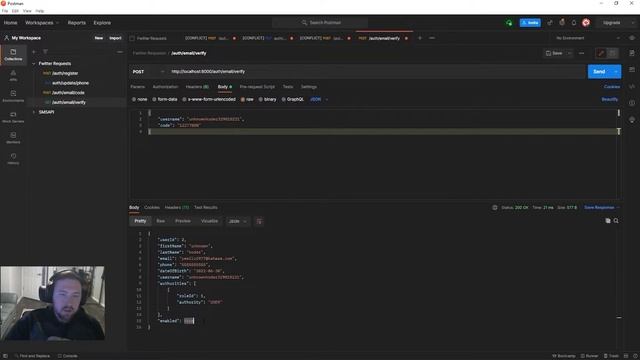Click the filter icon in the collections sidebar

click(45, 52)
